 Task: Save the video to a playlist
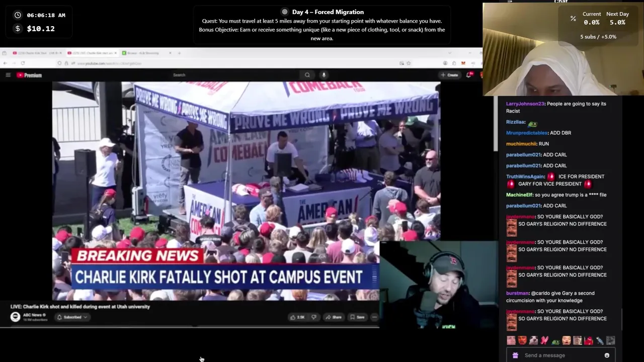357,317
